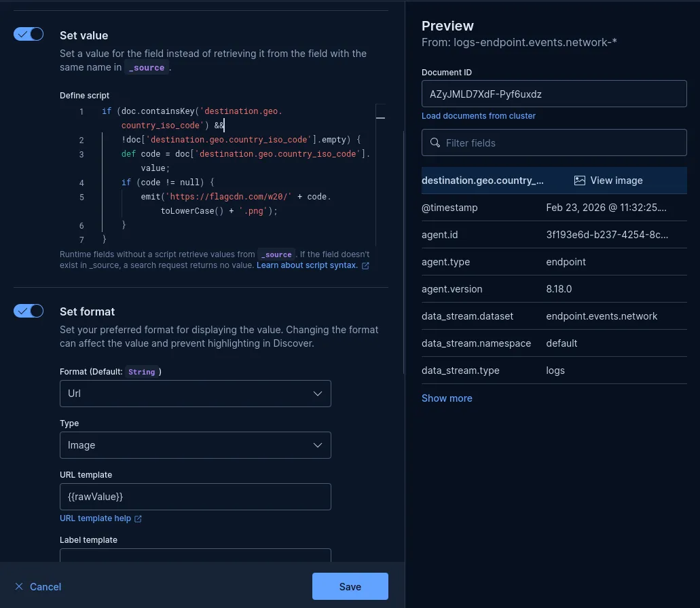Image resolution: width=700 pixels, height=608 pixels.
Task: Click the image icon next to View image
Action: pos(579,180)
